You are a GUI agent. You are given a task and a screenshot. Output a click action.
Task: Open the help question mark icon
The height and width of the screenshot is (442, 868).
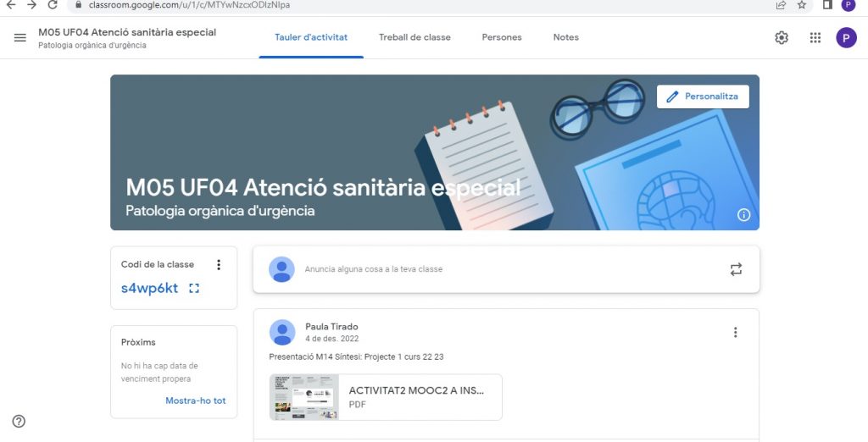tap(19, 422)
